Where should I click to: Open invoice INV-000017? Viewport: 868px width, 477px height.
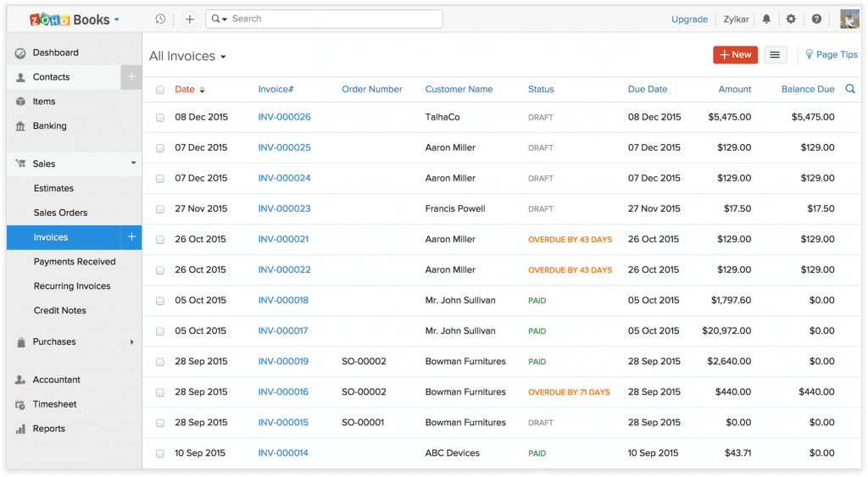pyautogui.click(x=283, y=330)
